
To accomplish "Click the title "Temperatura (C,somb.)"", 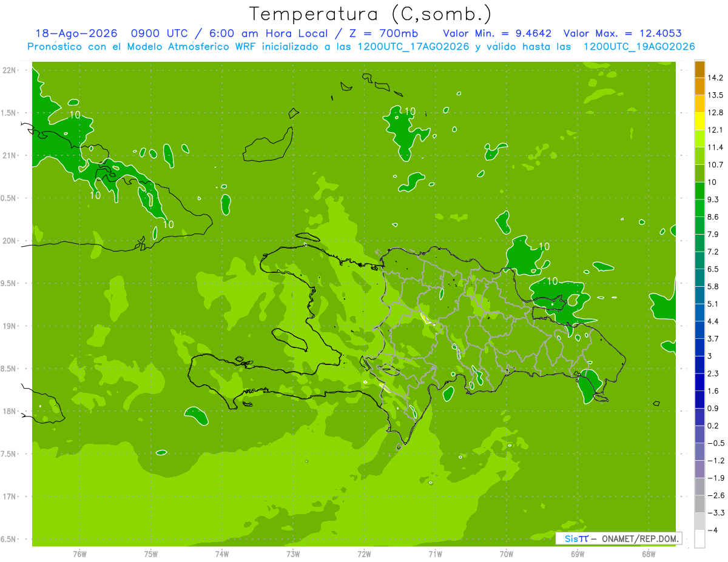I will (x=371, y=14).
